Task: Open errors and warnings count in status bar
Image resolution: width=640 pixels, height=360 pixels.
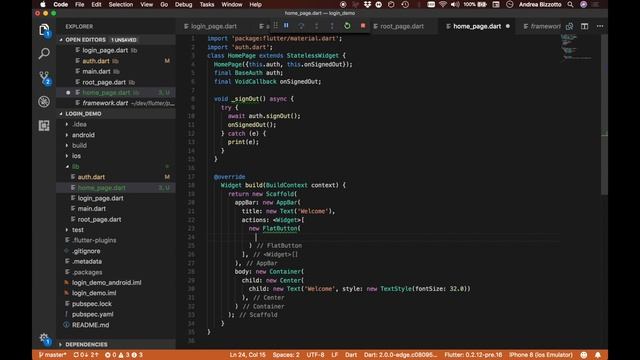Action: [x=124, y=355]
